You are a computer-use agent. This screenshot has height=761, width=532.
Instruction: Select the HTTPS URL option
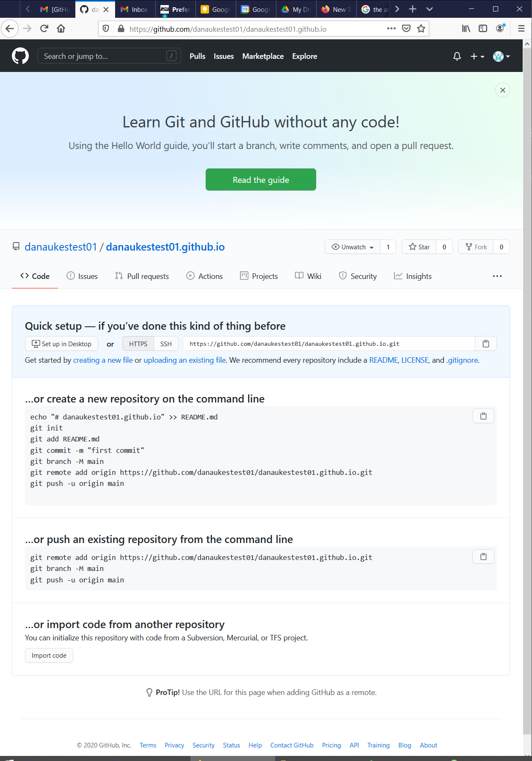(138, 344)
